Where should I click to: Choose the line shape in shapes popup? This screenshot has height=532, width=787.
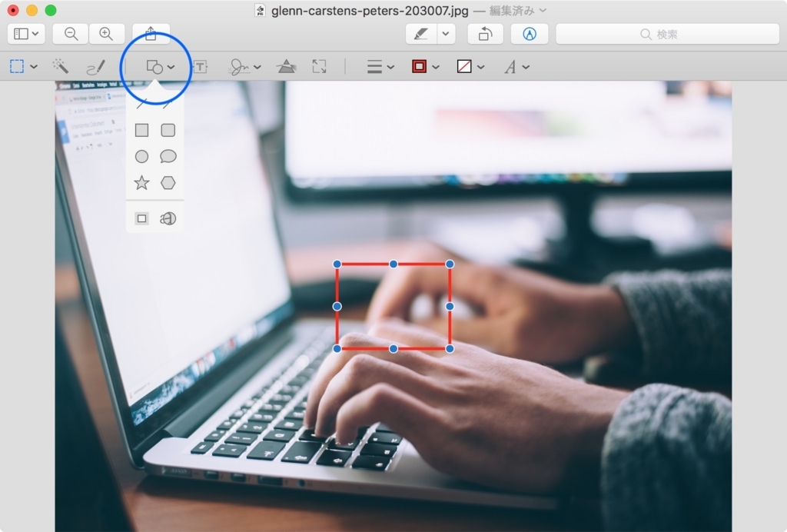click(x=142, y=104)
